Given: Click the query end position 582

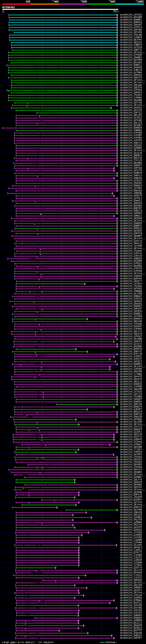Looking at the screenshot, I should 115,11.
